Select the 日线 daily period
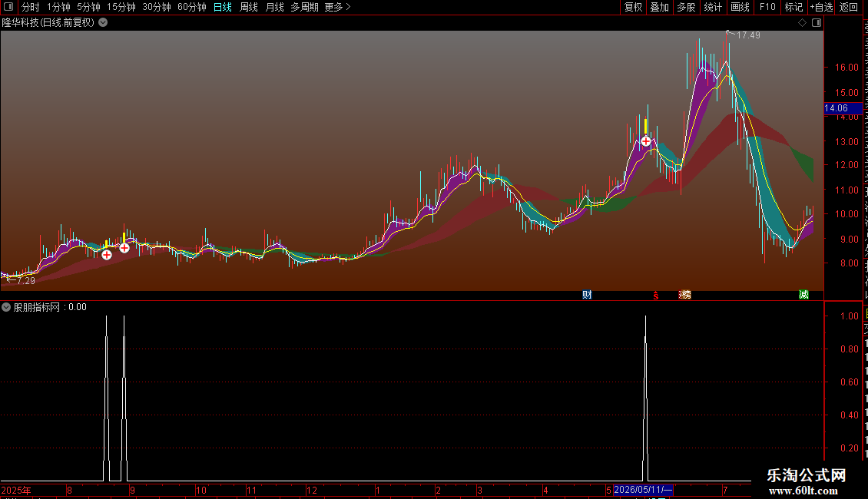 coord(223,7)
